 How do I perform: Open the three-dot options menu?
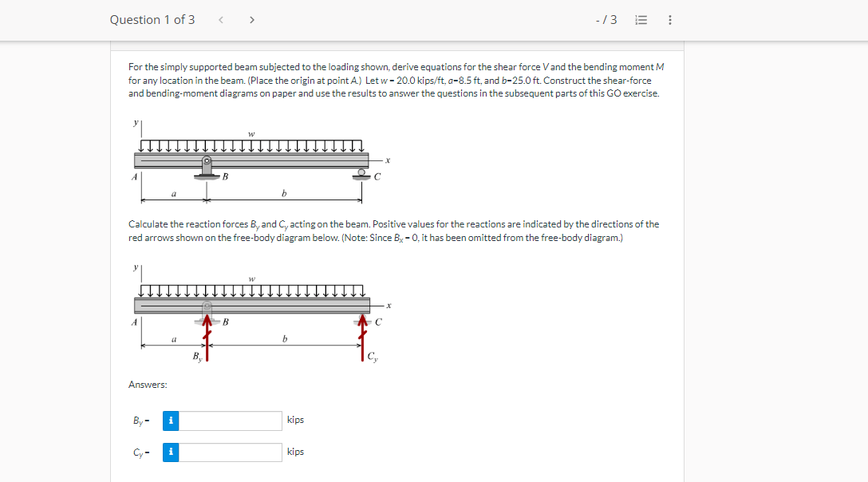669,19
